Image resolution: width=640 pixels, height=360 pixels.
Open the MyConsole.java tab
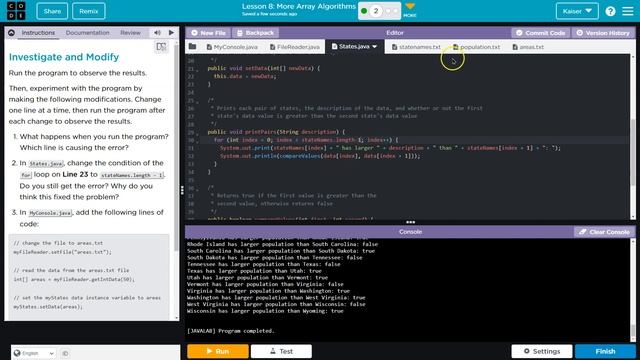point(232,47)
